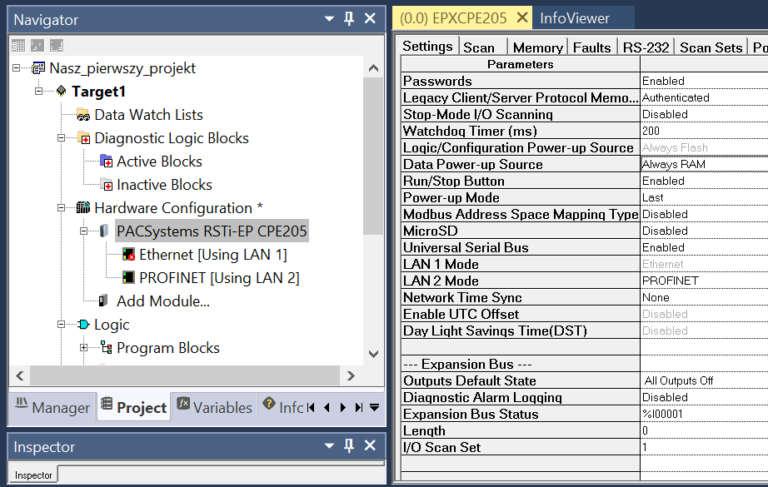Pin the Navigator panel with pushpin icon

pos(349,19)
